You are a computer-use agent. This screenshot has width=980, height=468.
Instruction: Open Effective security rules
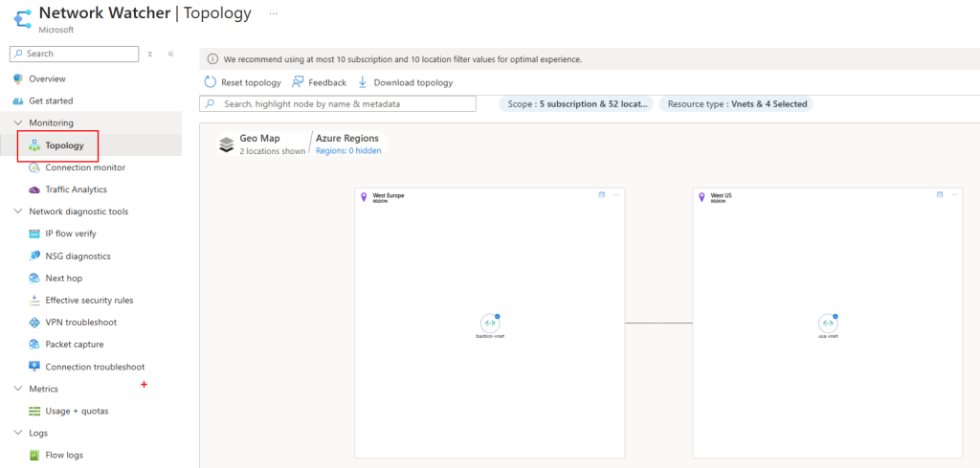[91, 300]
